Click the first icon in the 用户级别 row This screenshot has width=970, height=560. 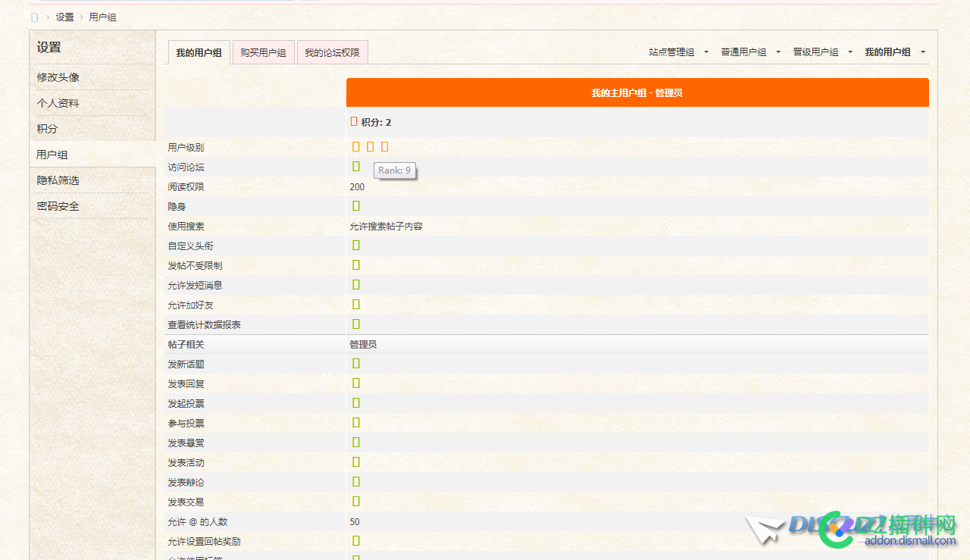(x=356, y=146)
